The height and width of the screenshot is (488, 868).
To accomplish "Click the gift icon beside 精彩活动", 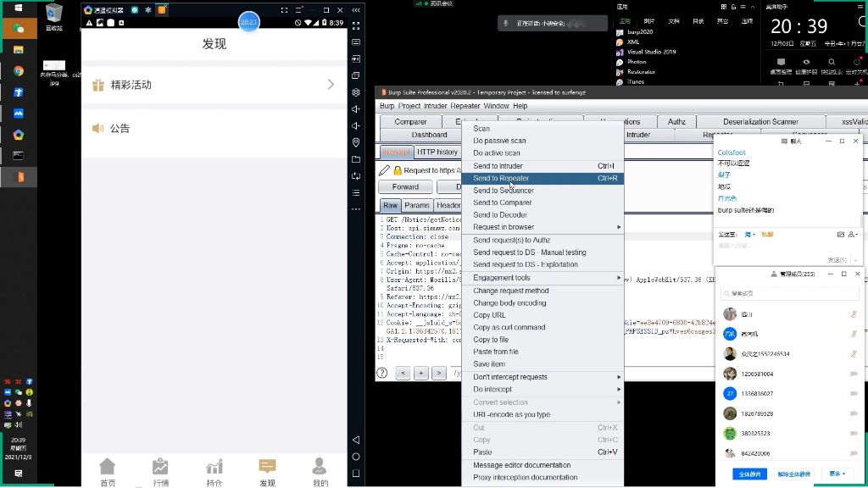I will pyautogui.click(x=98, y=86).
